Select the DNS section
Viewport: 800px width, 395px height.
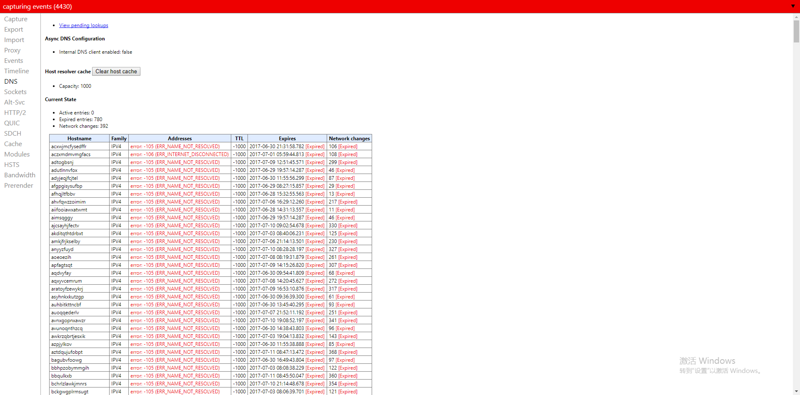(x=10, y=81)
